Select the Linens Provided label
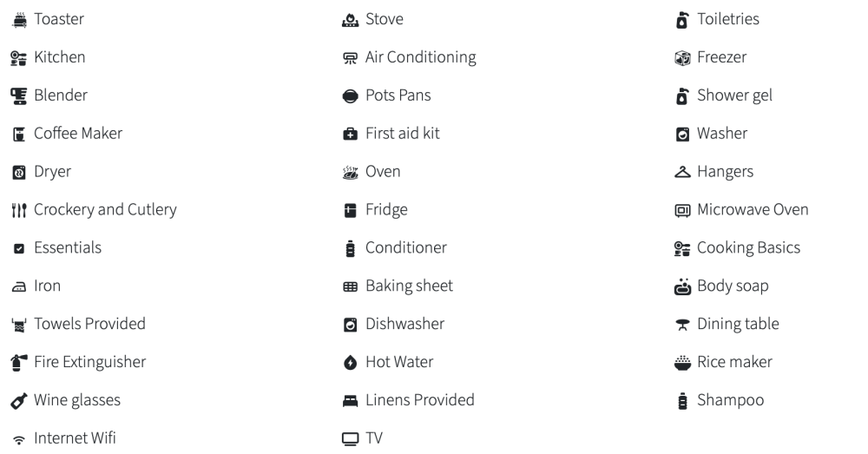Screen dimensions: 868x454 pos(420,400)
